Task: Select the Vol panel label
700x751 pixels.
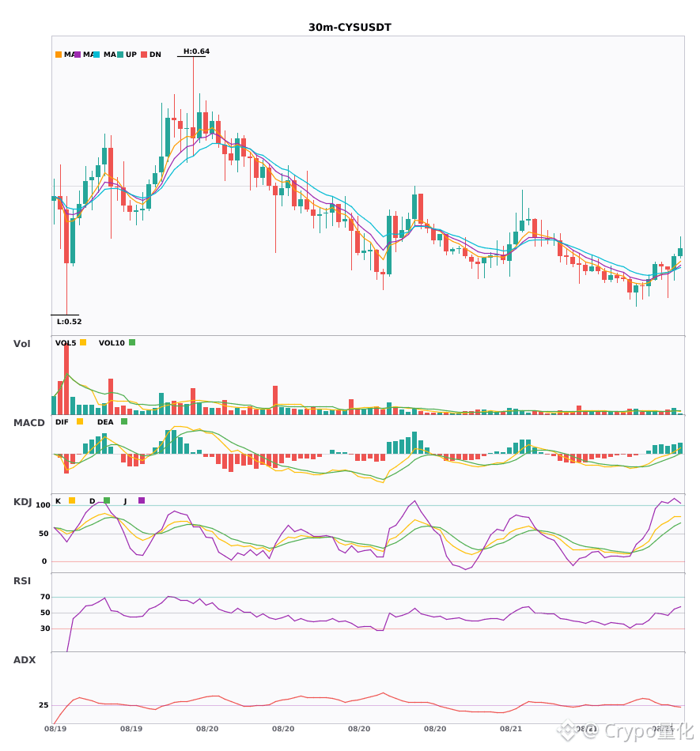Action: click(21, 344)
